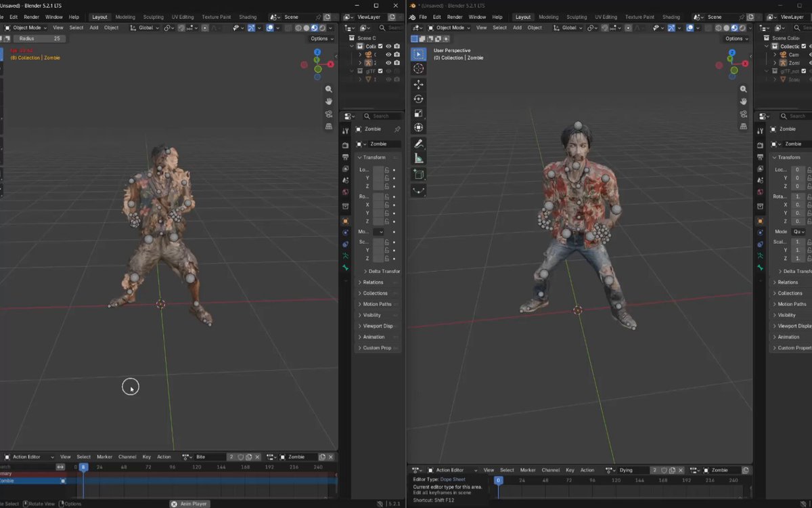Open Options dropdown in right viewport
Viewport: 812px width, 508px height.
point(736,39)
